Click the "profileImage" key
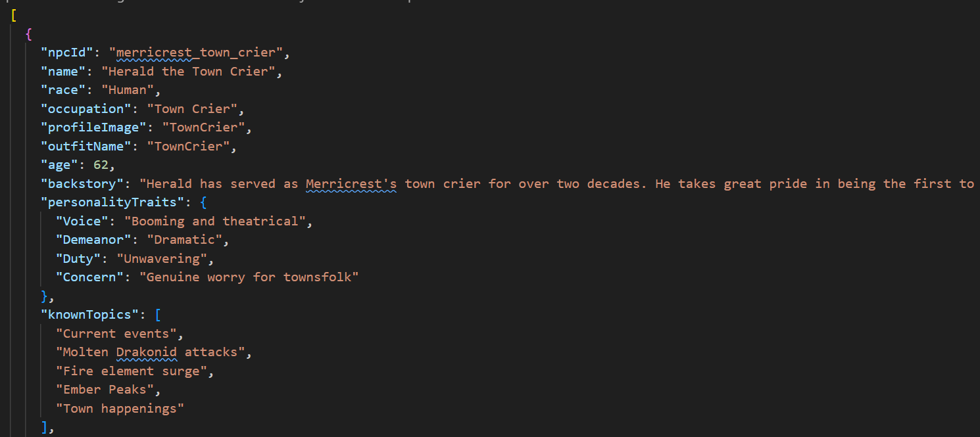This screenshot has height=437, width=980. coord(94,127)
